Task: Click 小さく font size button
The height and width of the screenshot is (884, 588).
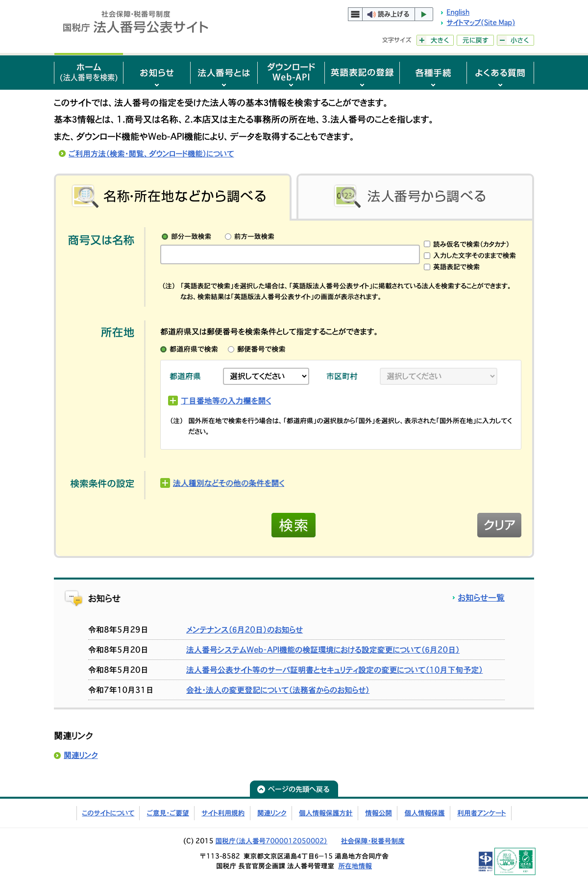Action: click(515, 40)
